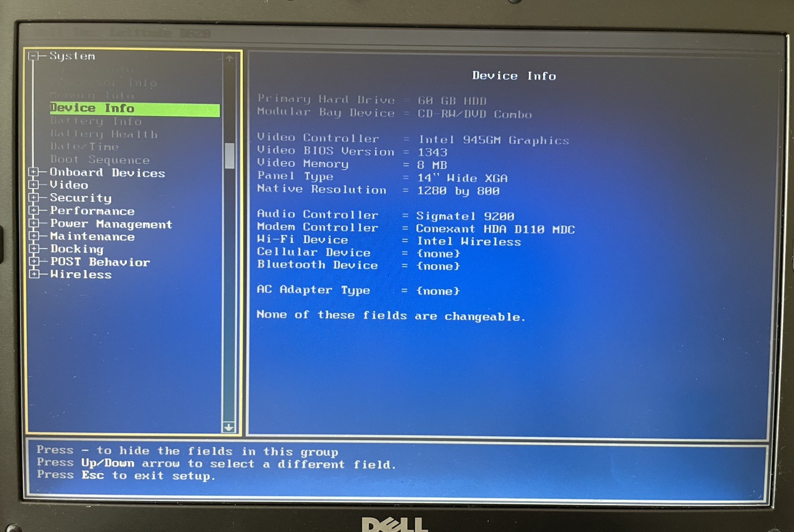This screenshot has height=532, width=794.
Task: Click the CD-RW/DVD Combo value
Action: [474, 114]
